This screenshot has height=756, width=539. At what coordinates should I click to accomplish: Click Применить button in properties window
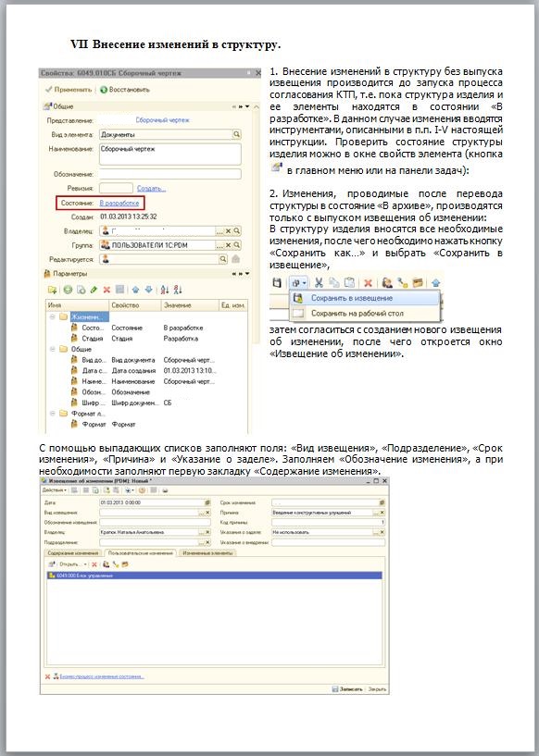[68, 90]
